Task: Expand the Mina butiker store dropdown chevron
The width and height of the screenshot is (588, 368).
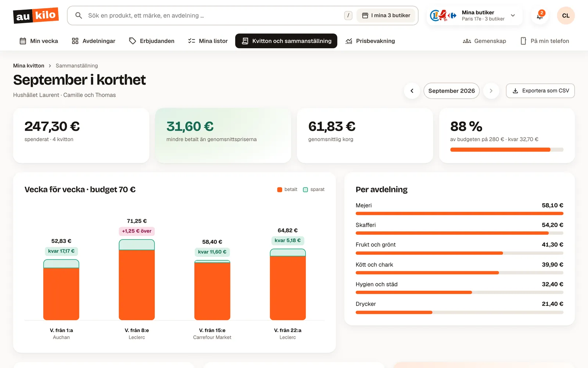Action: point(513,15)
